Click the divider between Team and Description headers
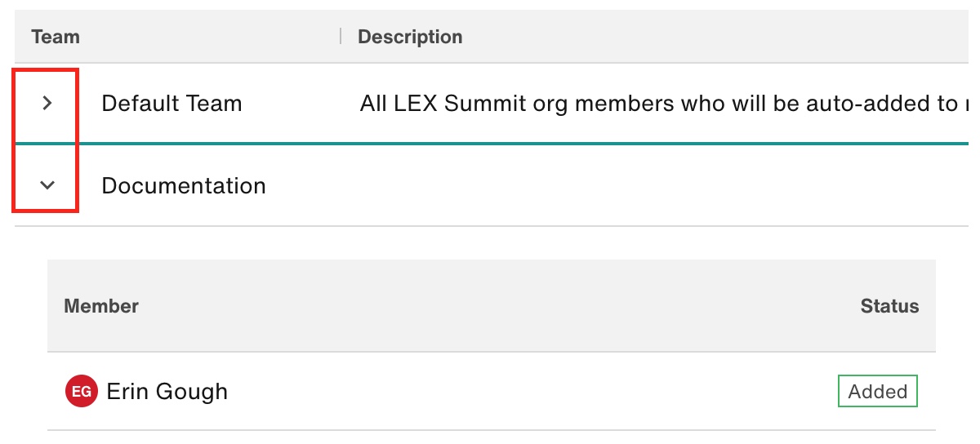The width and height of the screenshot is (980, 444). point(341,36)
